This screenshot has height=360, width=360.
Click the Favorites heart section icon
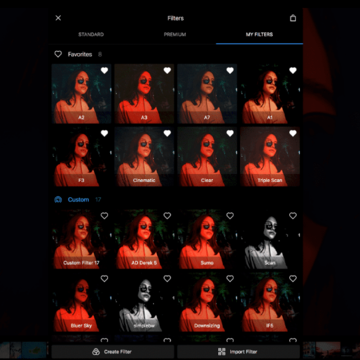(58, 54)
